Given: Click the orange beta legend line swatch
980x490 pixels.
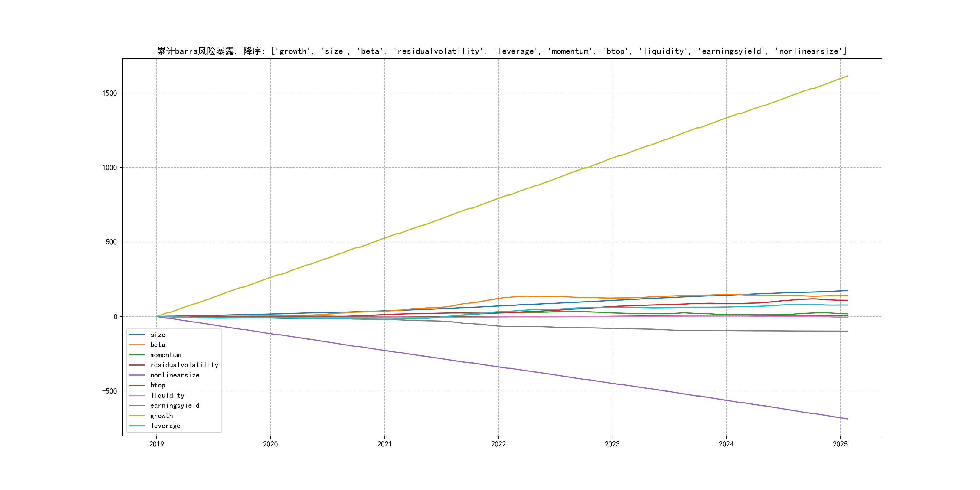Looking at the screenshot, I should coord(137,345).
